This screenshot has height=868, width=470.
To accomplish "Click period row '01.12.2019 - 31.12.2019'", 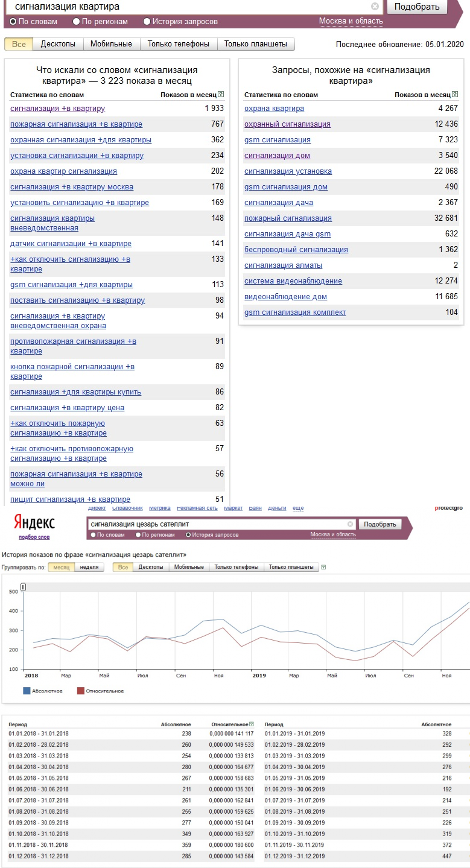I will (366, 856).
